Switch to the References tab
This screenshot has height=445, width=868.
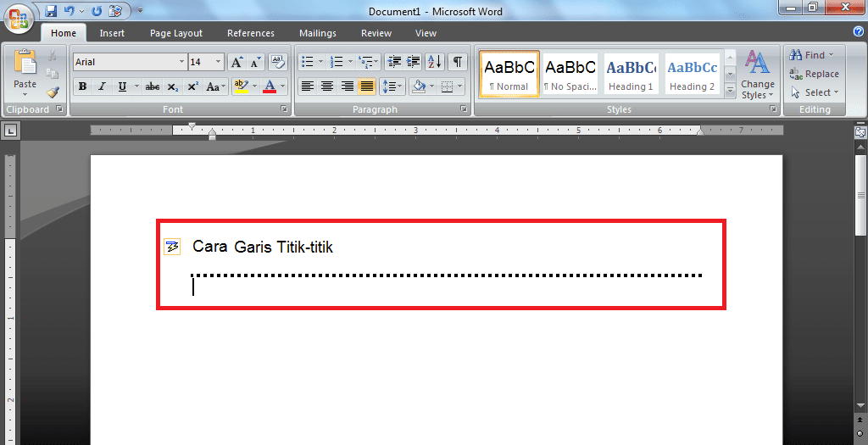click(251, 33)
